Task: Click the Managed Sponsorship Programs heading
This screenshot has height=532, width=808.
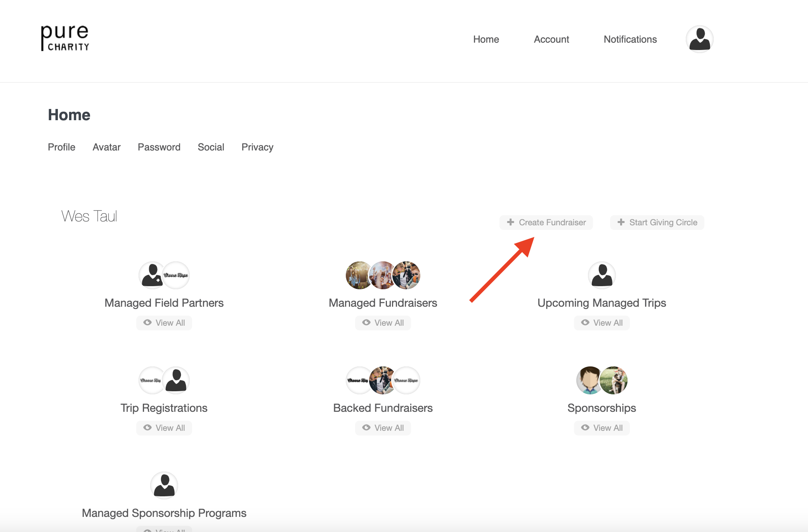Action: [164, 513]
